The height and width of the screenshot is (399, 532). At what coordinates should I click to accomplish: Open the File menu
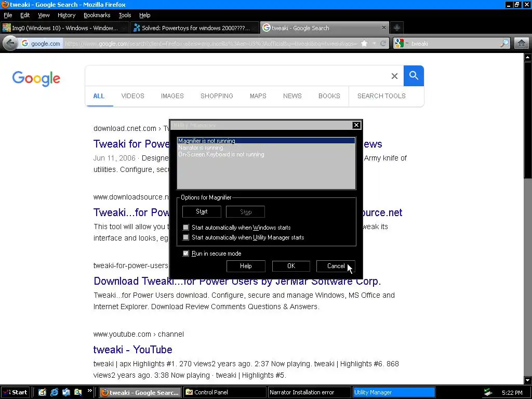[8, 15]
